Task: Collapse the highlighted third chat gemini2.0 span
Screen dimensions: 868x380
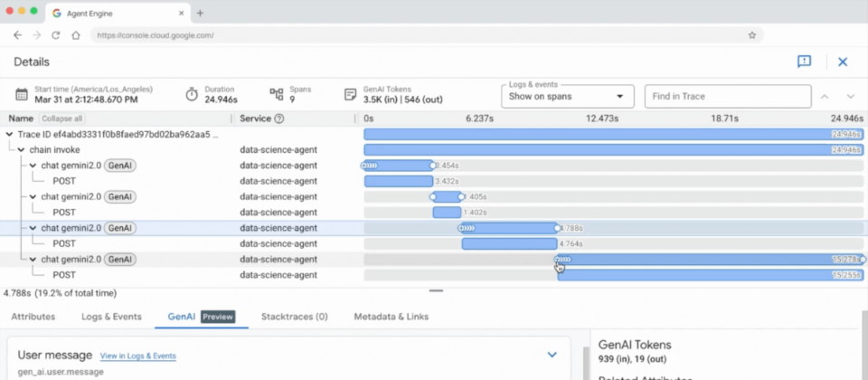Action: (x=33, y=228)
